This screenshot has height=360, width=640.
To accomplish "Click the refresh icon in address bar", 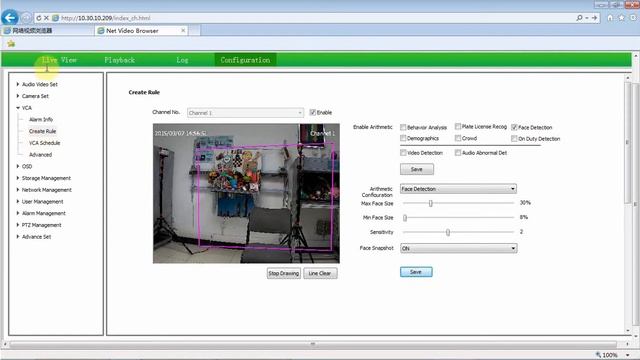I will [38, 18].
